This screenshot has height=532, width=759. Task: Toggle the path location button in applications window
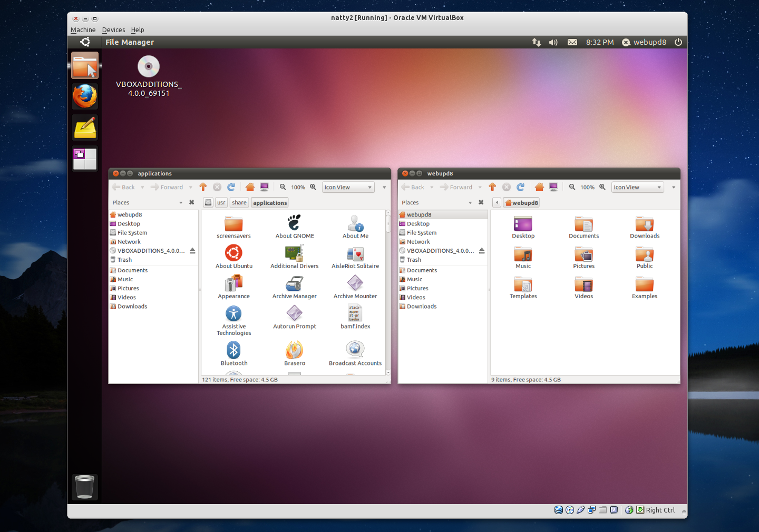click(x=208, y=203)
